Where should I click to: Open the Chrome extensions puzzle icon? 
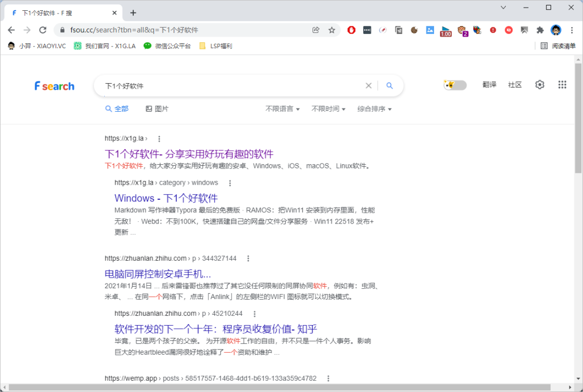click(539, 30)
